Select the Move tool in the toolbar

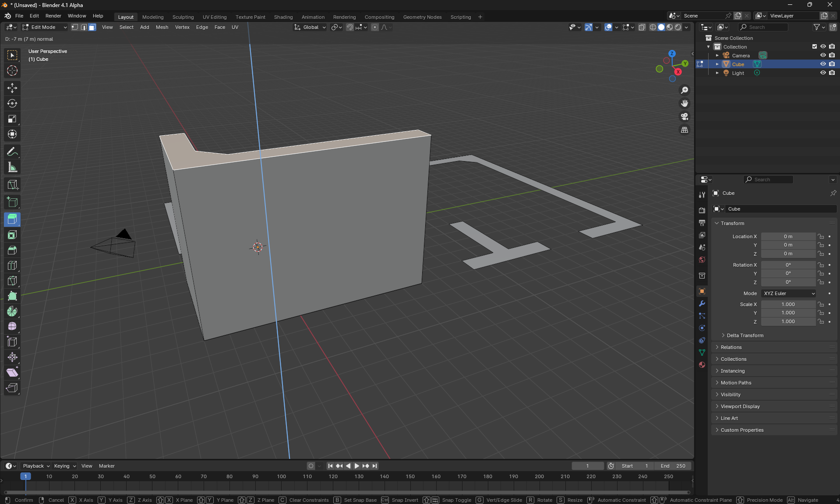(12, 88)
